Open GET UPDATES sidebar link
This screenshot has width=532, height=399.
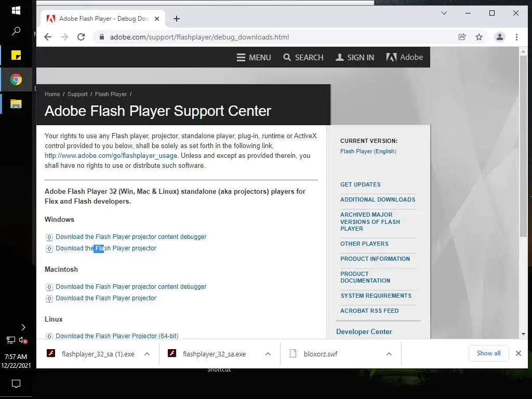pyautogui.click(x=361, y=184)
